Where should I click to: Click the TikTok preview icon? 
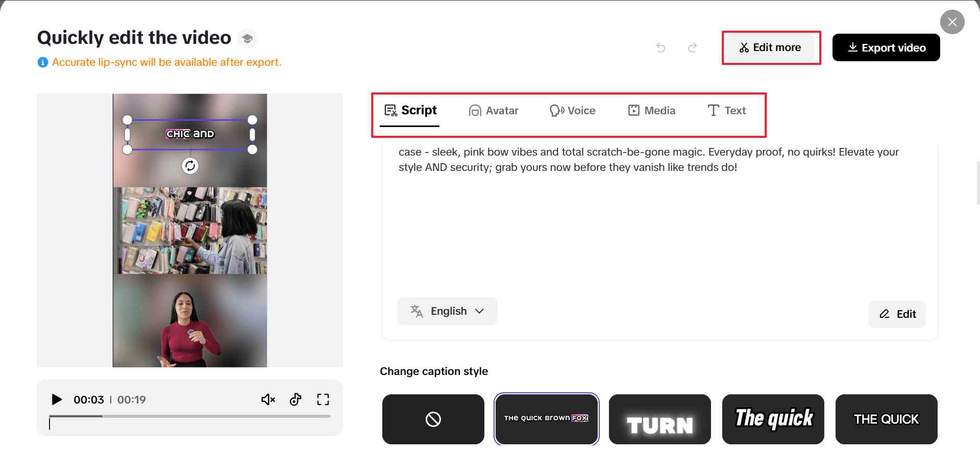coord(296,399)
